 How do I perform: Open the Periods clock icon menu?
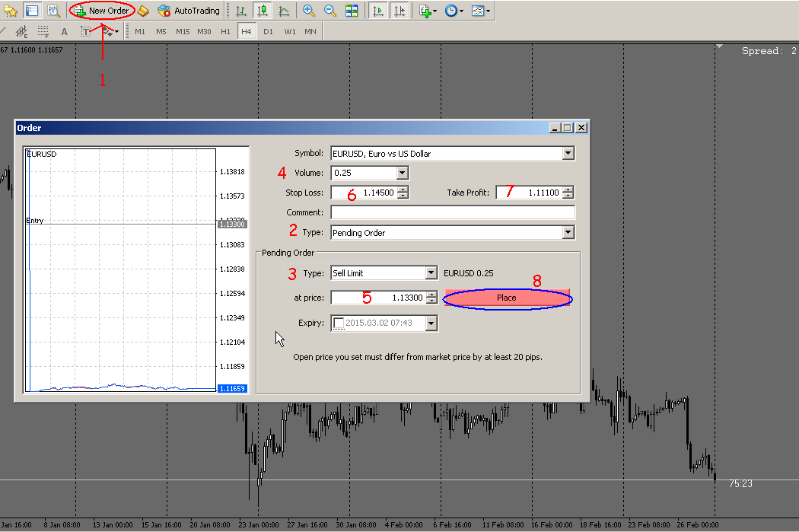pyautogui.click(x=451, y=11)
